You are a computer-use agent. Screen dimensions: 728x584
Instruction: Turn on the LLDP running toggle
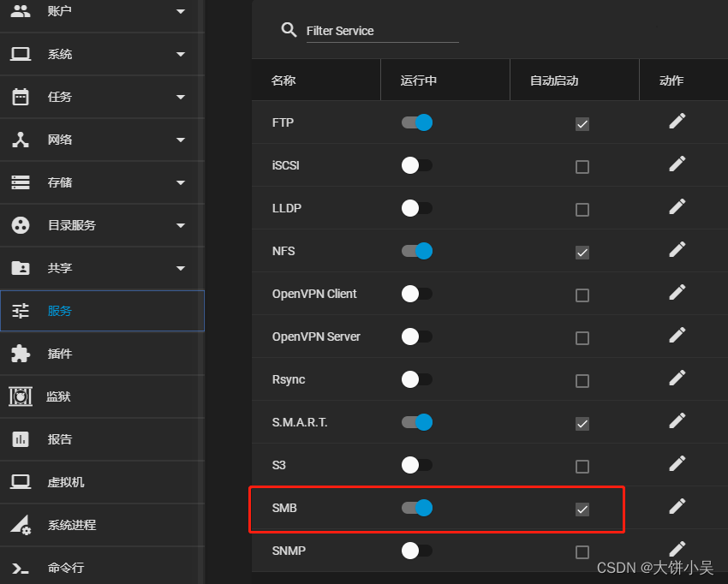(x=417, y=208)
